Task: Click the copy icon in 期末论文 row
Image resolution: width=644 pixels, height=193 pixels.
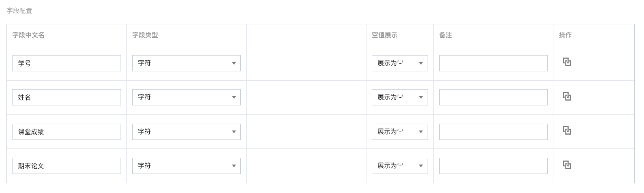Action: click(567, 165)
